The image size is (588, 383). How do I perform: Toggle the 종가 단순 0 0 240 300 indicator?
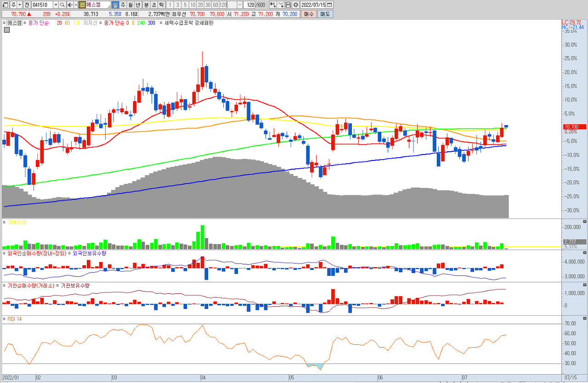pyautogui.click(x=101, y=23)
